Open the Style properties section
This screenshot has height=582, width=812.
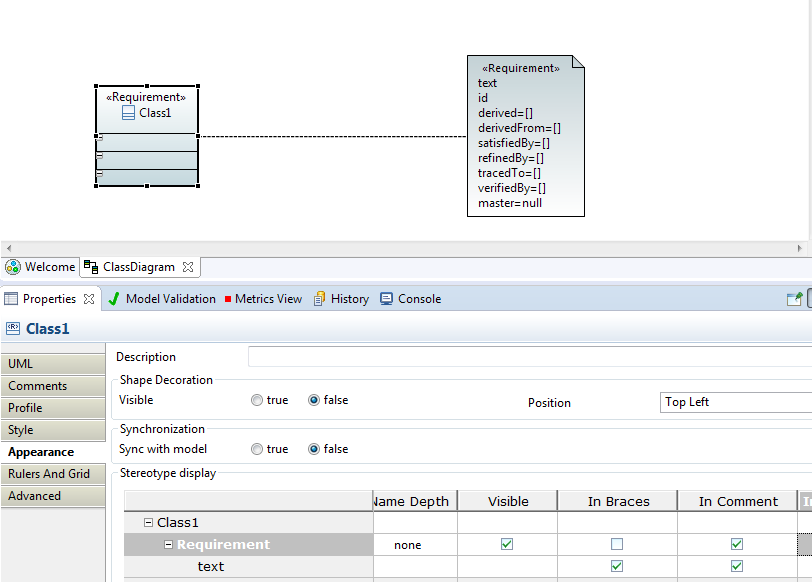click(x=53, y=430)
